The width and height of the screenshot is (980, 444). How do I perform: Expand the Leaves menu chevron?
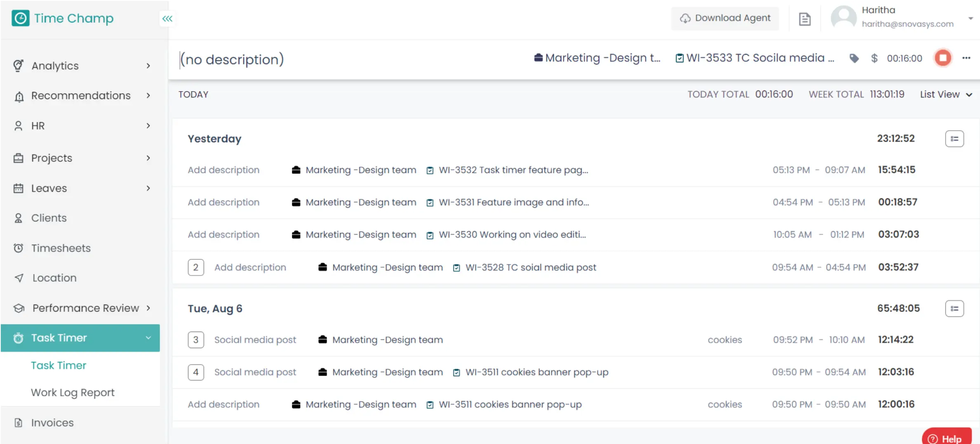[148, 188]
